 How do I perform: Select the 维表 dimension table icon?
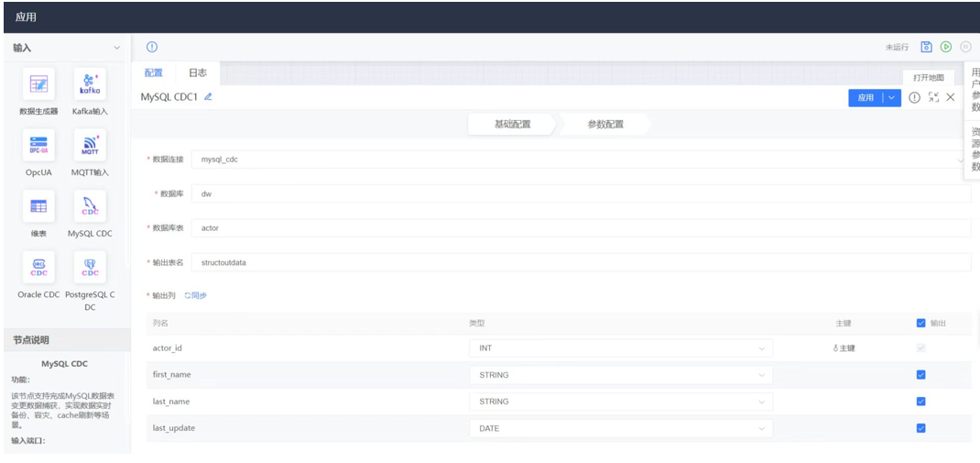[x=38, y=206]
